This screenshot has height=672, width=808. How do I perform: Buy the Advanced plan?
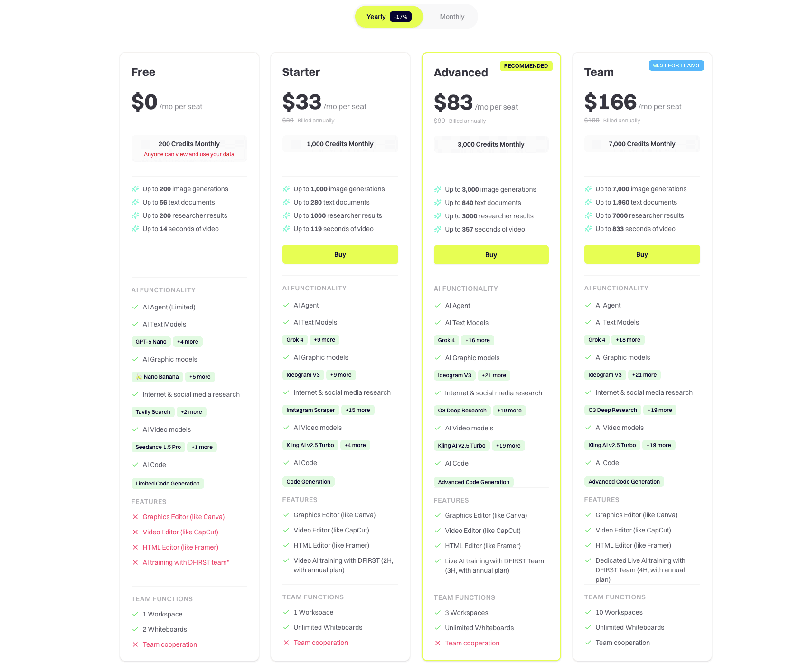pyautogui.click(x=491, y=255)
